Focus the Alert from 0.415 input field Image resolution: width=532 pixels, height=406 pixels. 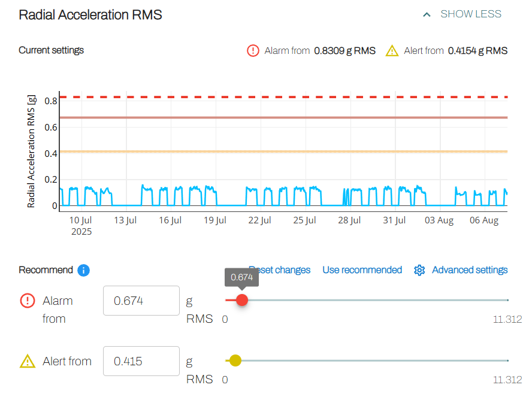tap(141, 361)
